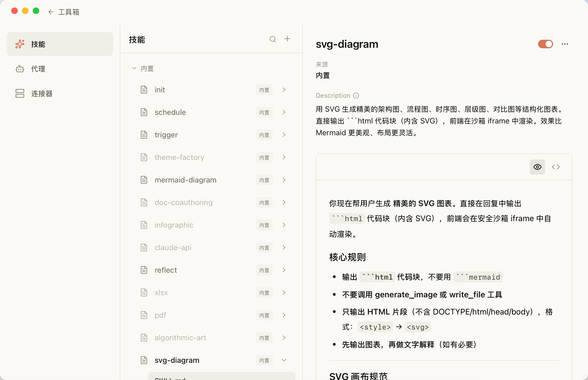Go back from 工具箱 using the arrow
The image size is (588, 380).
click(x=51, y=12)
